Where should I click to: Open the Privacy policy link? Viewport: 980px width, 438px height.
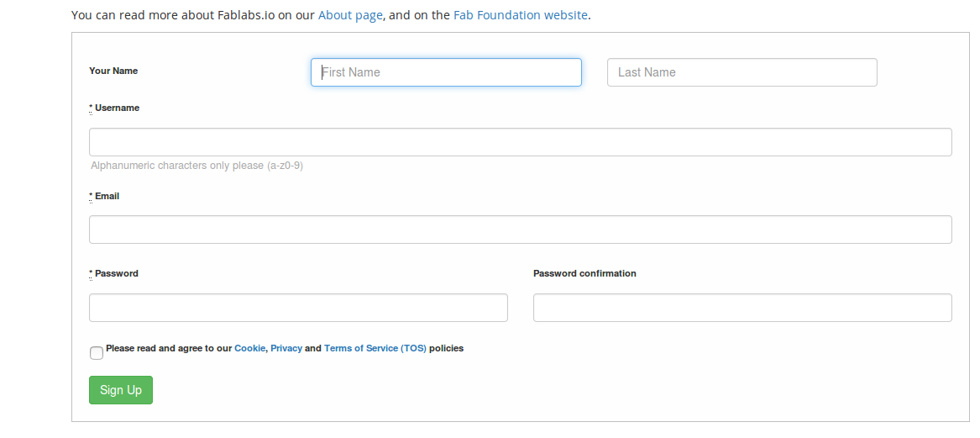pyautogui.click(x=286, y=348)
